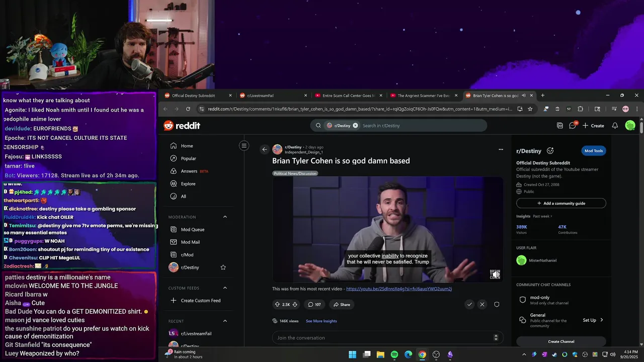Create a new Reddit post

point(593,126)
